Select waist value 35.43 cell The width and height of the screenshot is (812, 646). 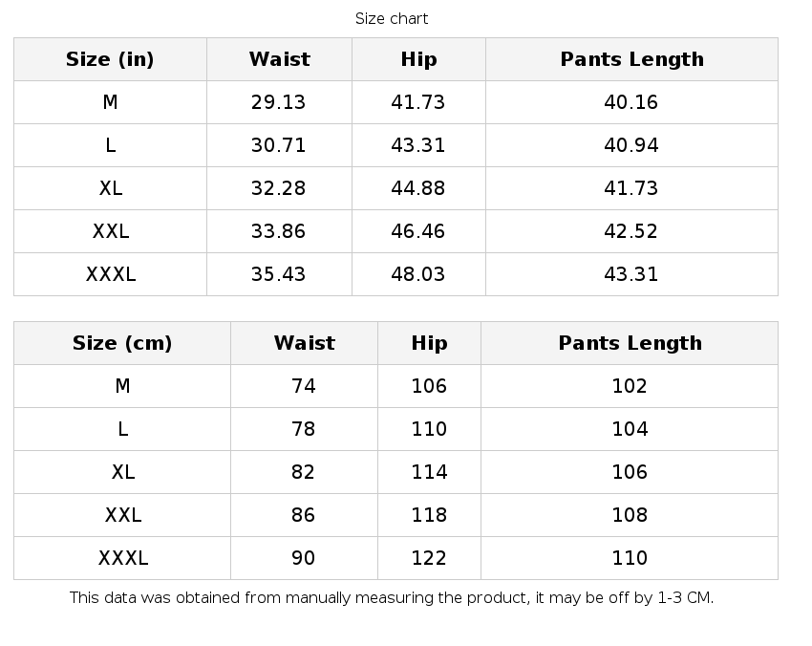(x=278, y=274)
